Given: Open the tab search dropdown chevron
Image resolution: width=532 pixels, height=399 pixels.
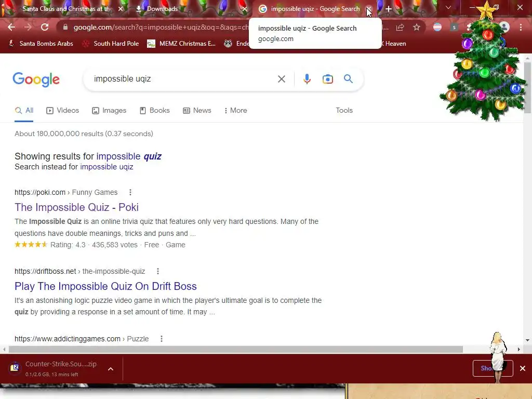Looking at the screenshot, I should coord(448,7).
